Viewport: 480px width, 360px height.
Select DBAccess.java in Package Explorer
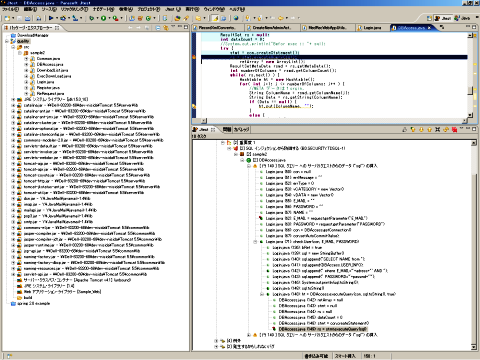click(x=50, y=64)
